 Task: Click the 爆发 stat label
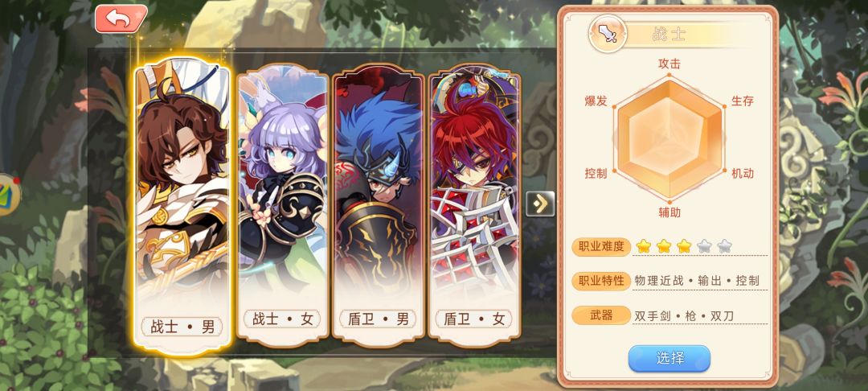[x=596, y=101]
